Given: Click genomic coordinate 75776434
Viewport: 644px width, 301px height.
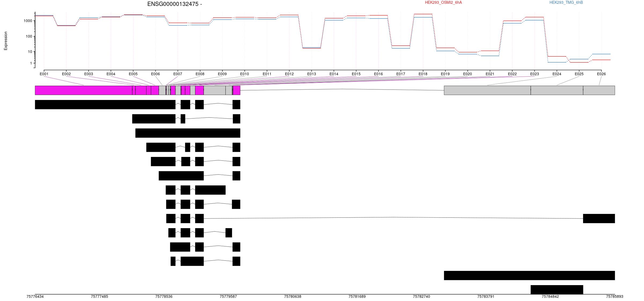Looking at the screenshot, I should 35,297.
